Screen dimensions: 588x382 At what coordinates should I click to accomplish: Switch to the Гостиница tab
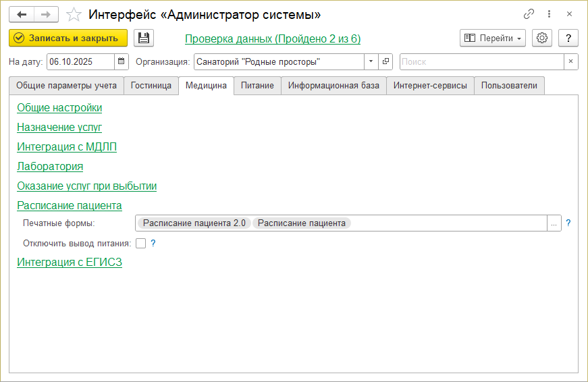click(151, 86)
